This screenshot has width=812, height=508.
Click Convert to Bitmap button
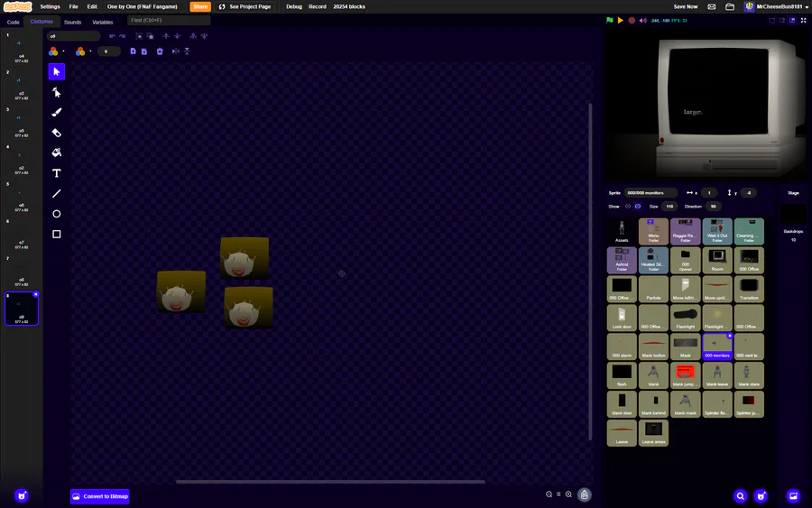tap(100, 496)
